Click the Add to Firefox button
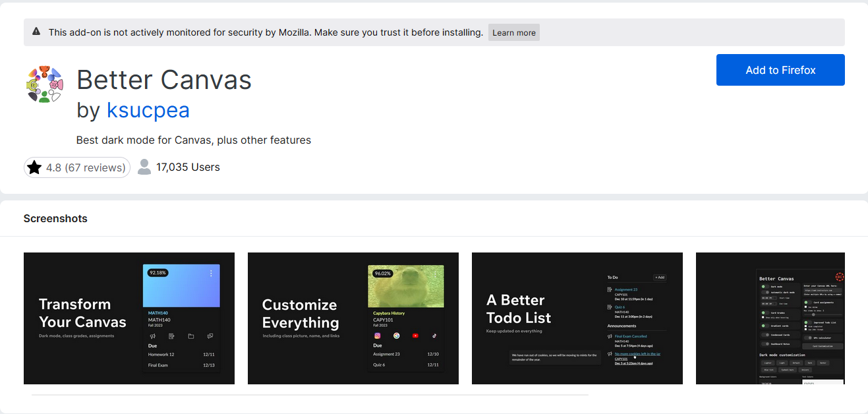This screenshot has height=414, width=868. point(780,70)
